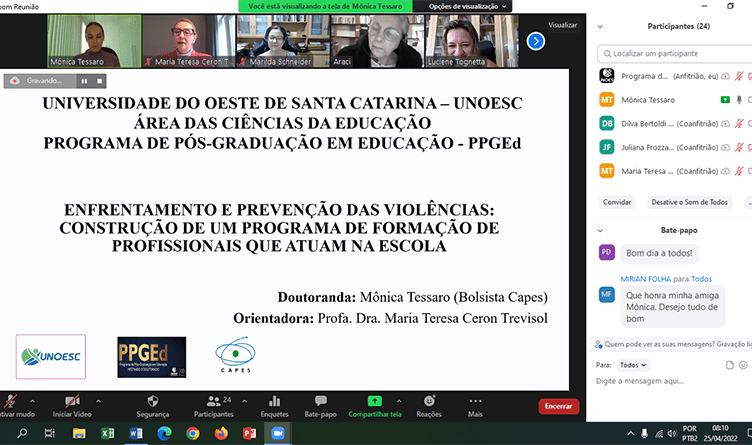Open PowerPoint from the Windows taskbar
The width and height of the screenshot is (752, 445).
(249, 433)
